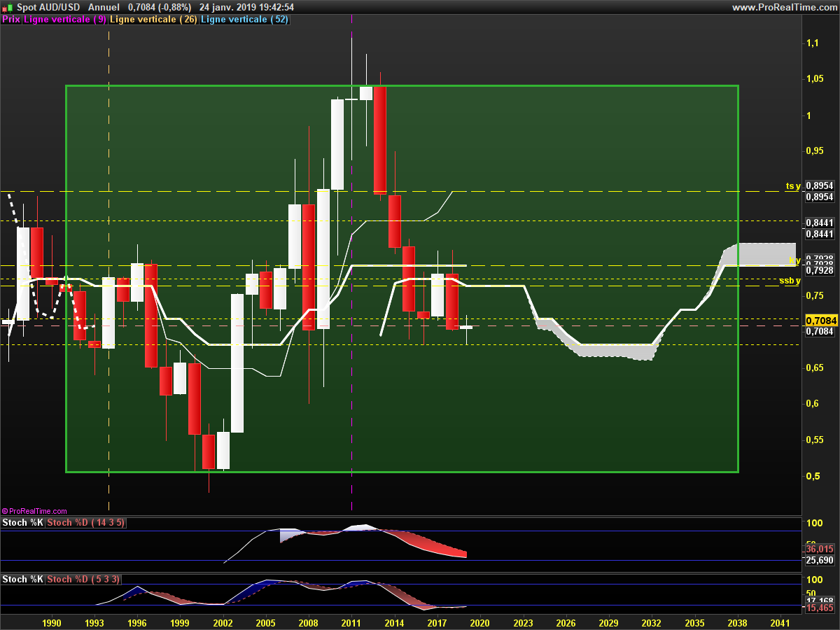
Task: Click the 2029 year on the time axis
Action: tap(608, 623)
